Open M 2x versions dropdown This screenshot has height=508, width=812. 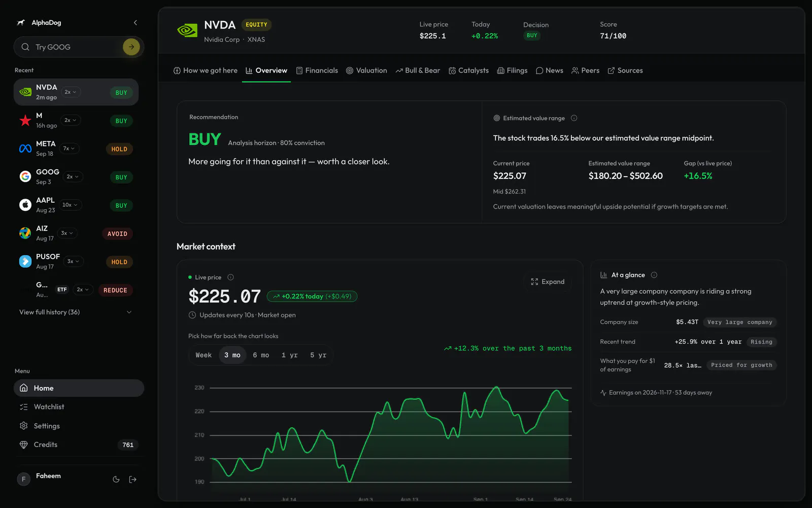pos(71,120)
